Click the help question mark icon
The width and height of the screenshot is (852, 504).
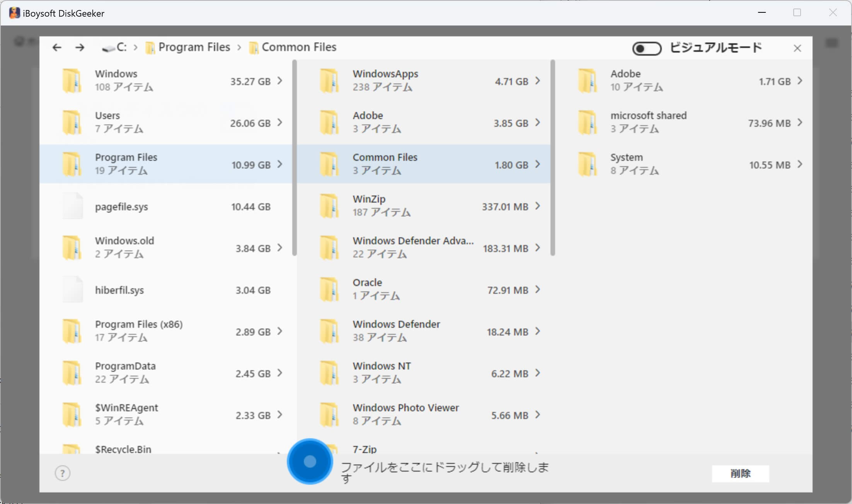[62, 473]
